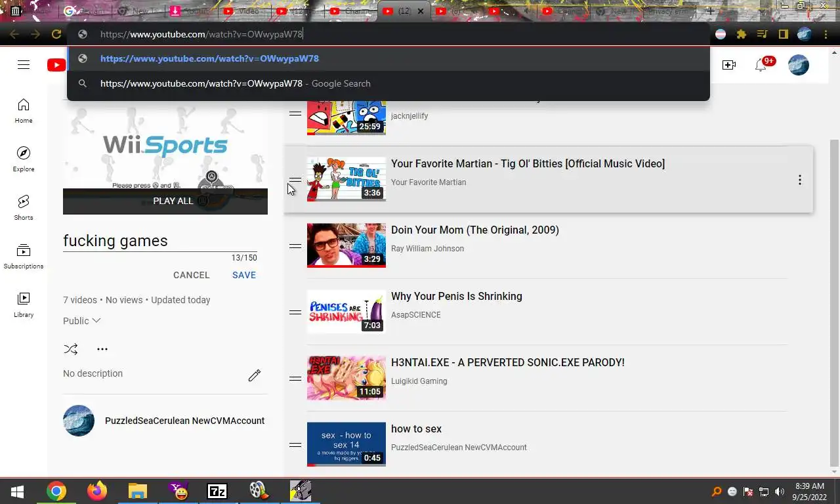Screen dimensions: 840x504
Task: Open the Public privacy dropdown
Action: tap(82, 321)
